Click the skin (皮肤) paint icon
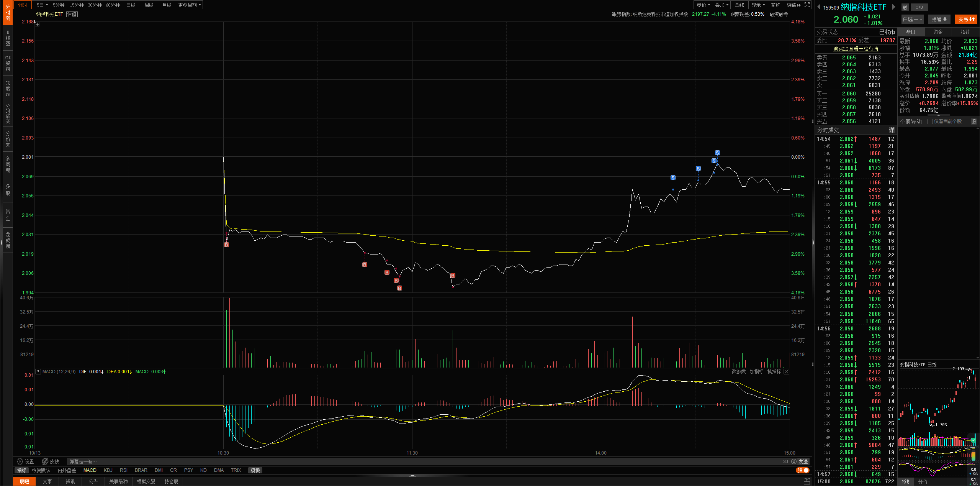This screenshot has width=980, height=486. coord(45,461)
